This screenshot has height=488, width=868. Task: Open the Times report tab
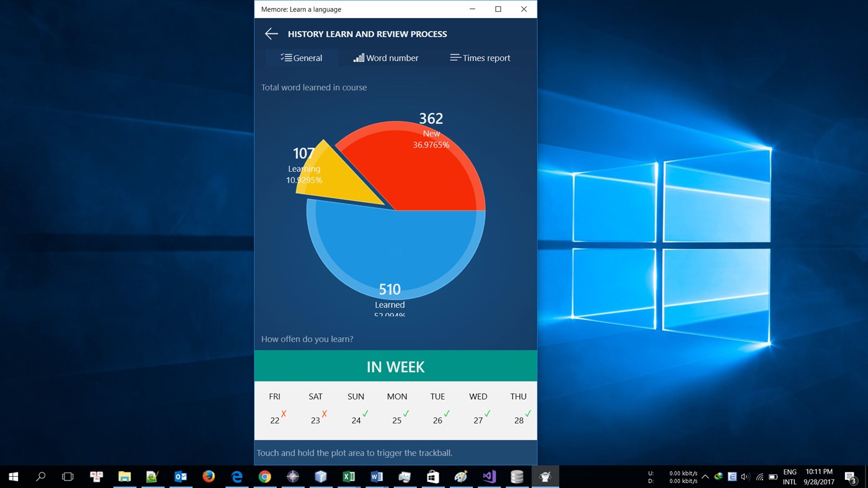pos(480,58)
